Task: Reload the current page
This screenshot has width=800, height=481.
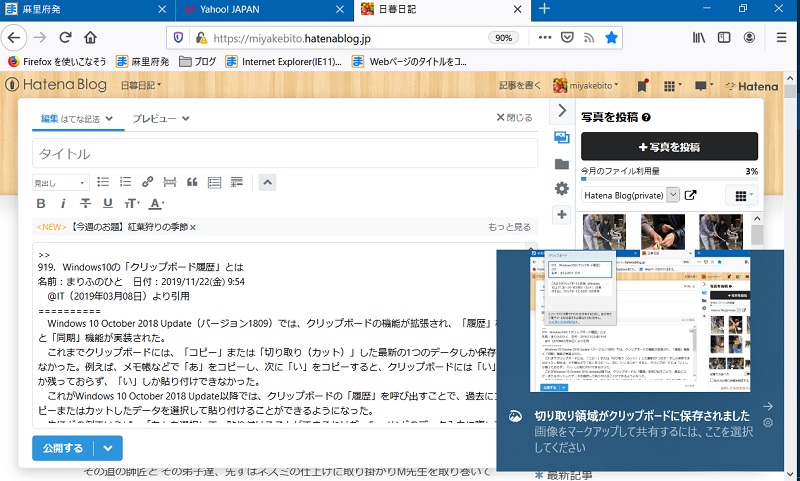Action: click(x=65, y=37)
